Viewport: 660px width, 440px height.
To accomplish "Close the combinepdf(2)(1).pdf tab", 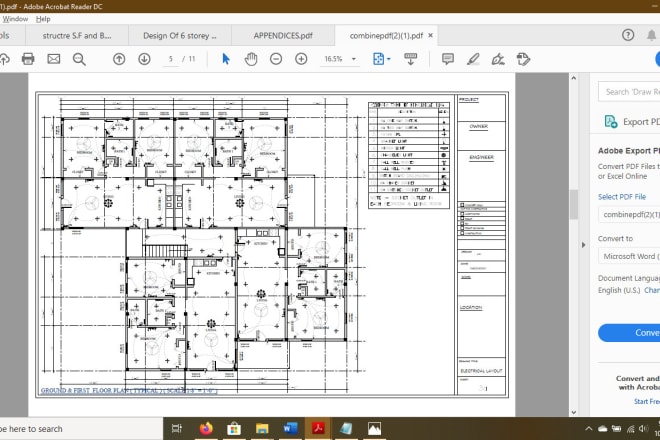I will 430,35.
